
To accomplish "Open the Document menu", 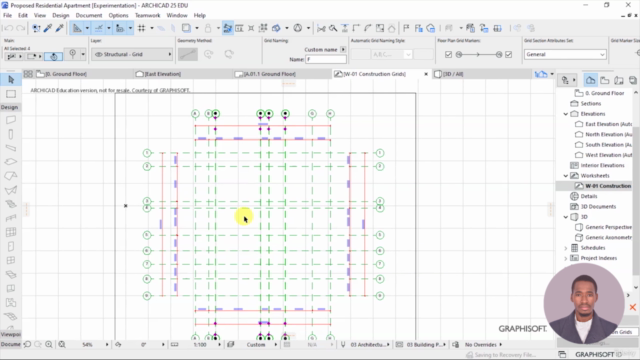I will point(89,15).
